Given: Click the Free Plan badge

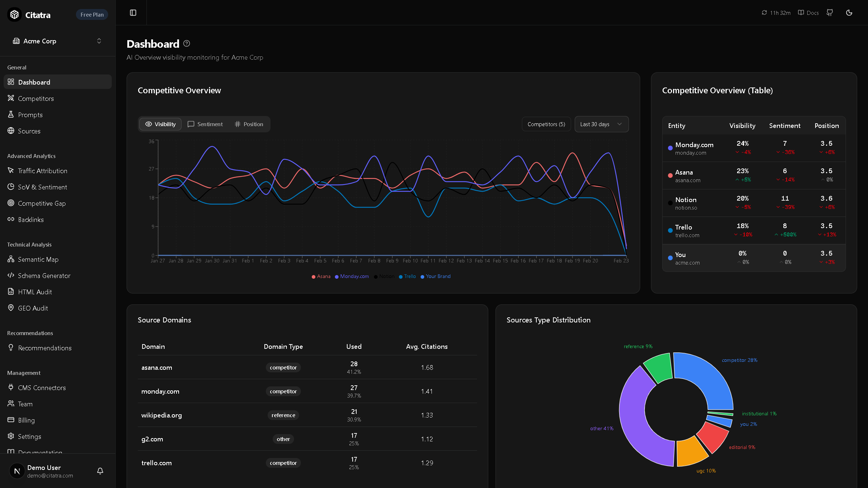Looking at the screenshot, I should pos(92,14).
